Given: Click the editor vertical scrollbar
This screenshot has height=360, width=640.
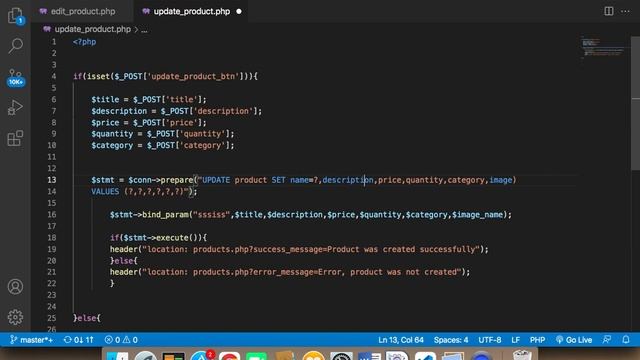Looking at the screenshot, I should coord(636,102).
